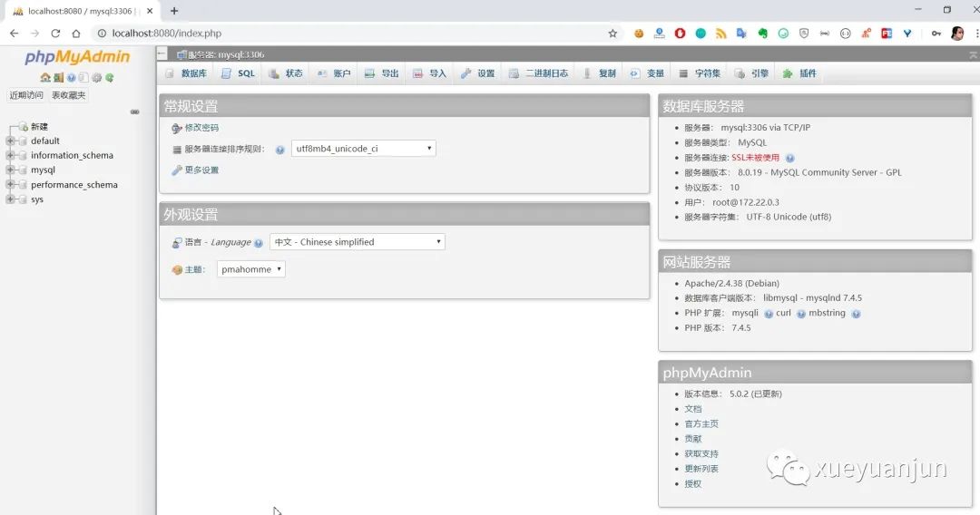Open phpMyAdmin documentation blue question icon in sidebar
Viewport: 980px width, 515px height.
tap(72, 78)
